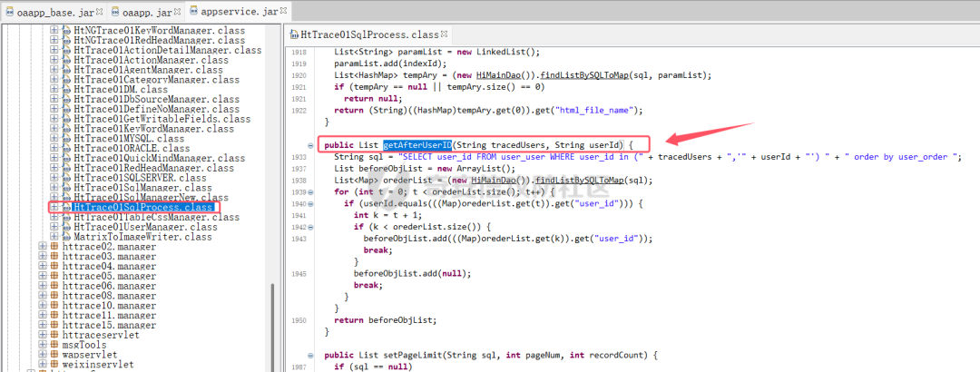Screen dimensions: 980x372
Task: Expand the wapservlet package
Action: click(43, 355)
